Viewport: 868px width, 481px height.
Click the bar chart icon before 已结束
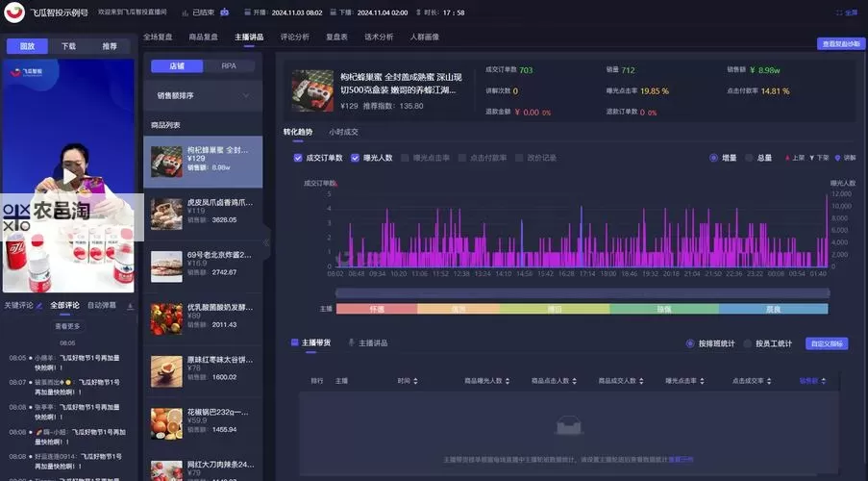(185, 13)
